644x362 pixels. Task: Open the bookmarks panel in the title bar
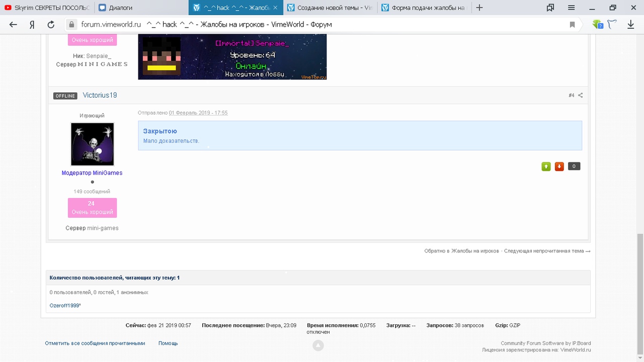tap(550, 8)
